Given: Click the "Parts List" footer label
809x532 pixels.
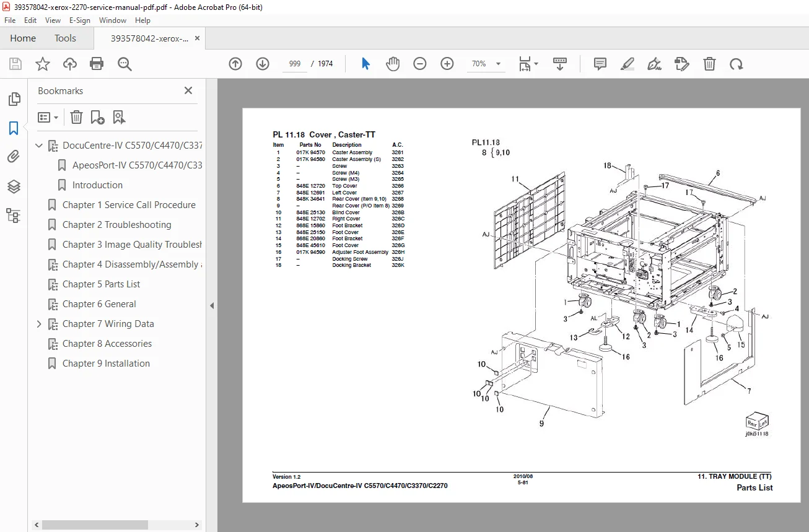Looking at the screenshot, I should click(754, 487).
